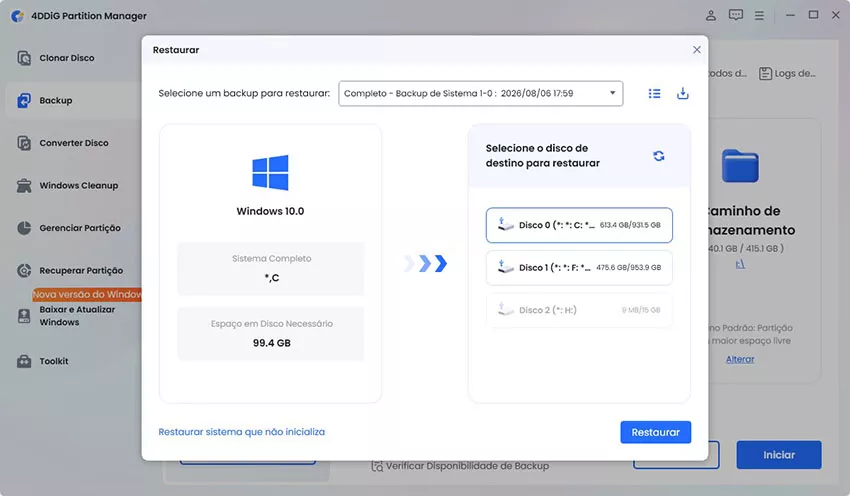Open Recuperar Partição in the sidebar
Image resolution: width=850 pixels, height=496 pixels.
point(81,270)
